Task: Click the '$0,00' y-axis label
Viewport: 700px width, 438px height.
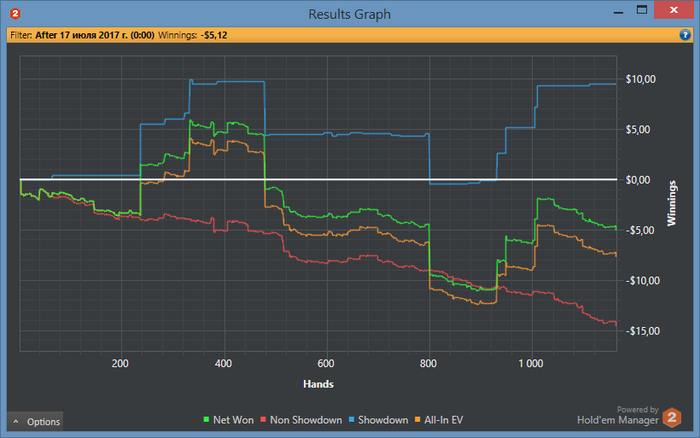Action: pos(638,180)
